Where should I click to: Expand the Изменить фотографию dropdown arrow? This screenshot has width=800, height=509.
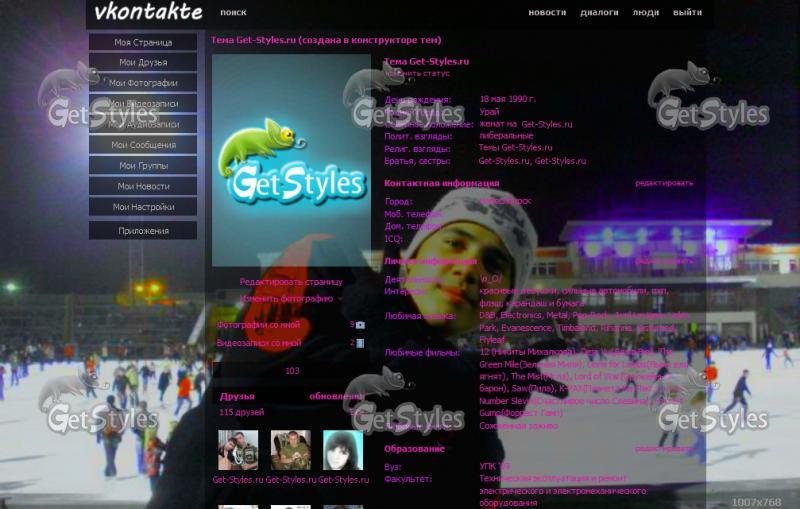click(x=340, y=299)
